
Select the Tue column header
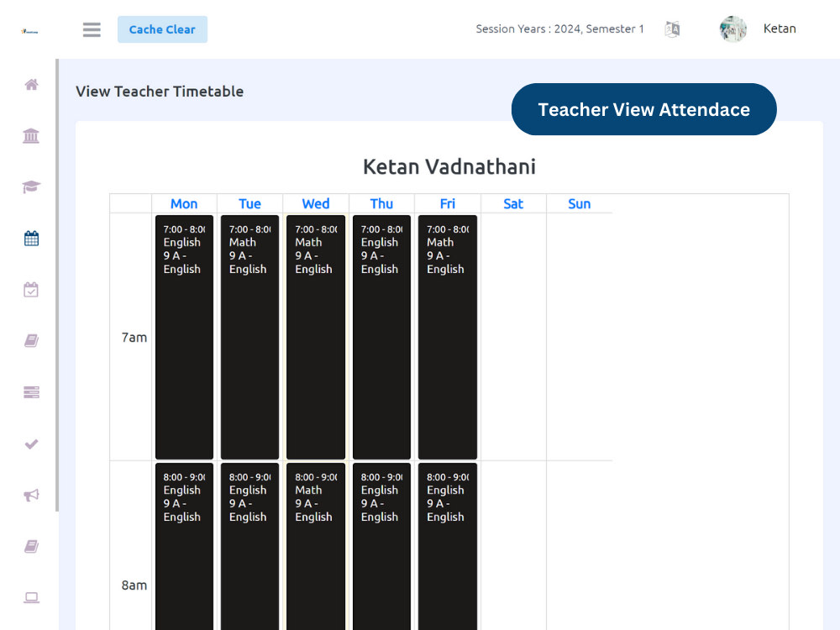[x=249, y=204]
